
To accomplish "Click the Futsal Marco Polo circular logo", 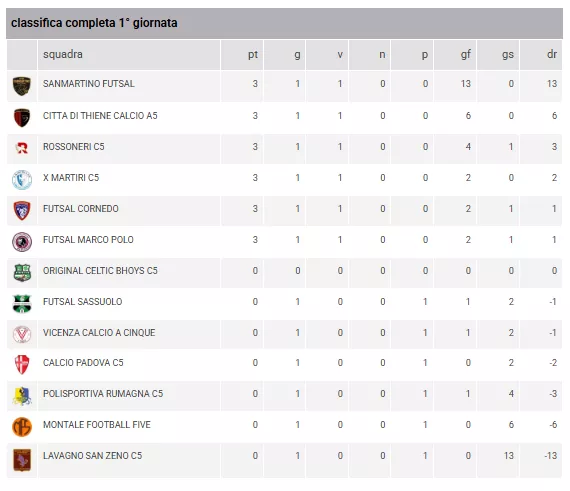I will point(22,242).
